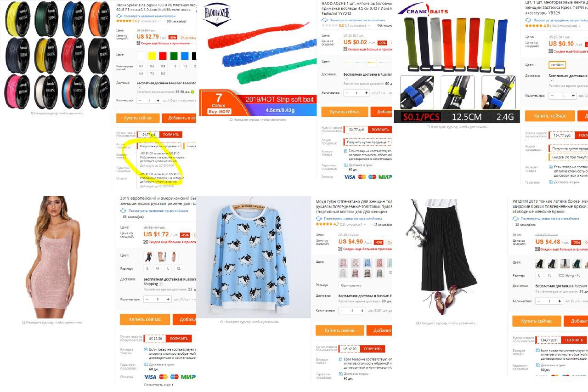Click 'ПОЛУЧИТЬ' next to the US $2.00 dress coupon
Viewport: 588px width, 392px height.
(179, 339)
